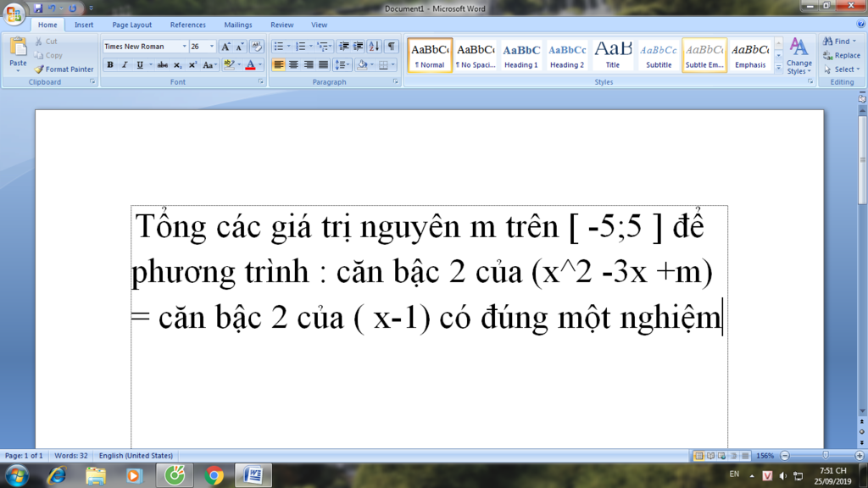Screen dimensions: 868x488
Task: Open Replace dialog
Action: tap(842, 55)
